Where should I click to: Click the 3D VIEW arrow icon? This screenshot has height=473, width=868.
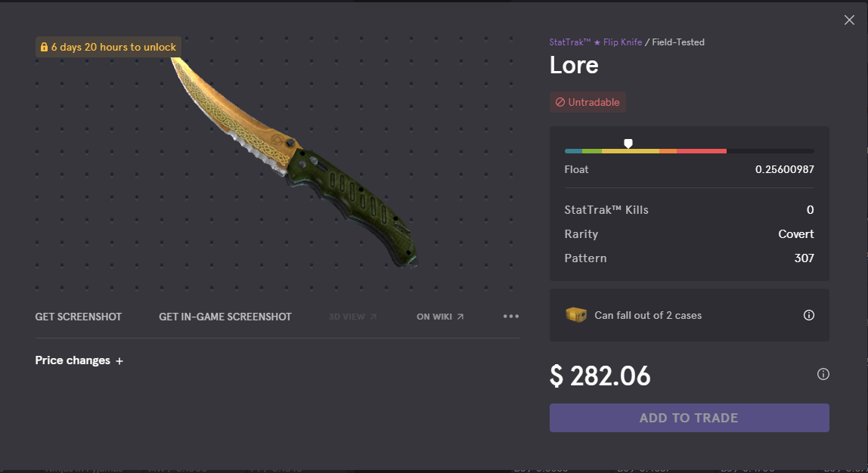click(373, 317)
